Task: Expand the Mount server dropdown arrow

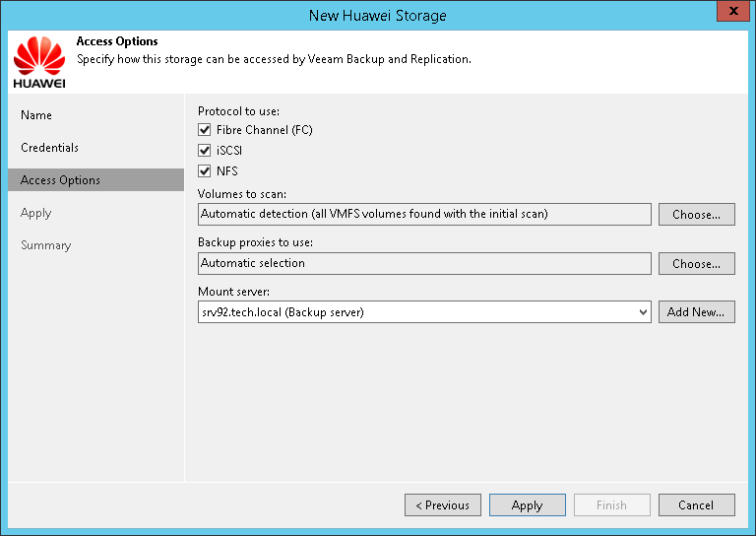Action: (x=643, y=312)
